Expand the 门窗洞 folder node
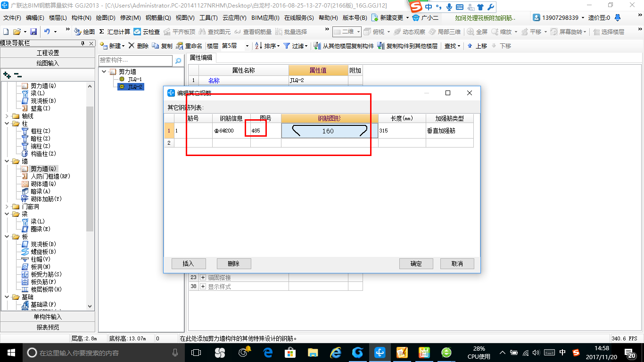 tap(6, 206)
